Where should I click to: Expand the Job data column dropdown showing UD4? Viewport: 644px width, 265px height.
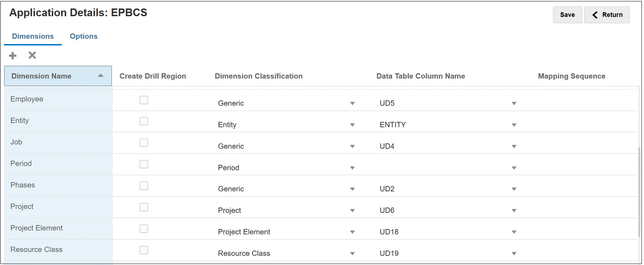(514, 147)
